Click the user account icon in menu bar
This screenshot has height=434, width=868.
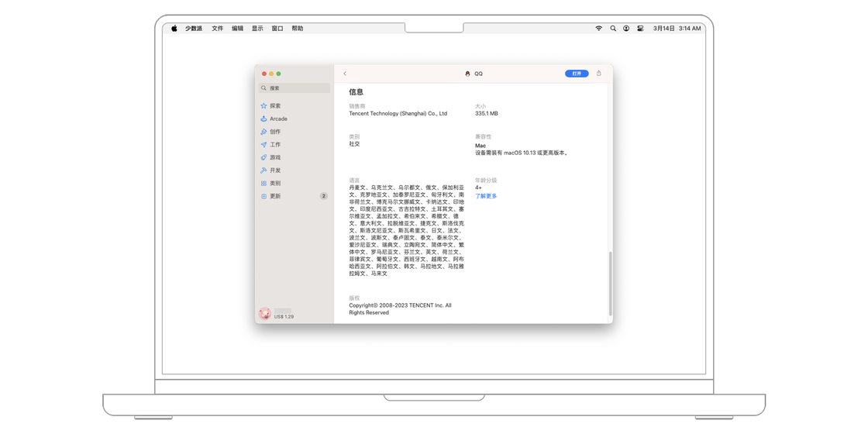coord(626,28)
